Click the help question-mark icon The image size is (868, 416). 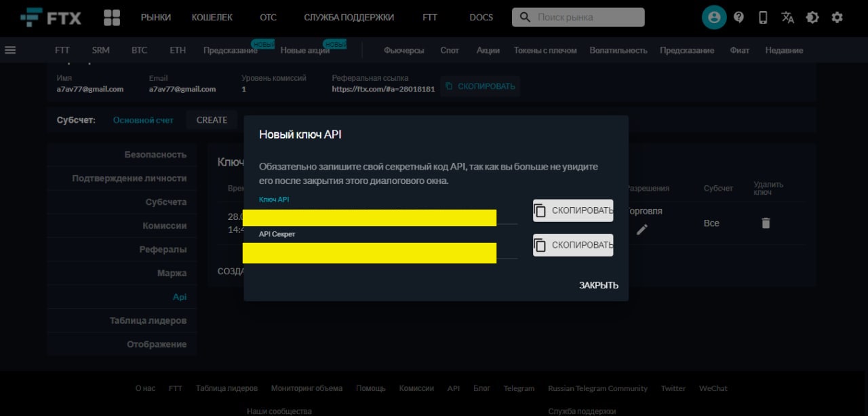(x=738, y=17)
